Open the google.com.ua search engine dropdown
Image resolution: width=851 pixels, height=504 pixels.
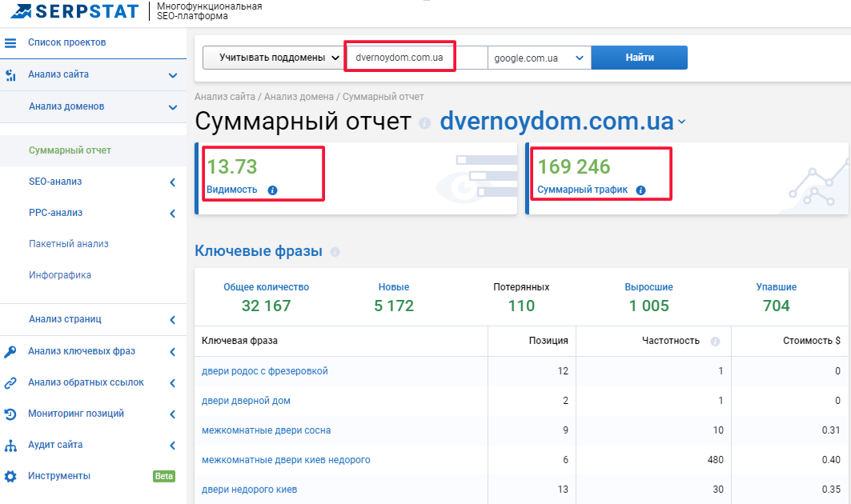click(539, 58)
